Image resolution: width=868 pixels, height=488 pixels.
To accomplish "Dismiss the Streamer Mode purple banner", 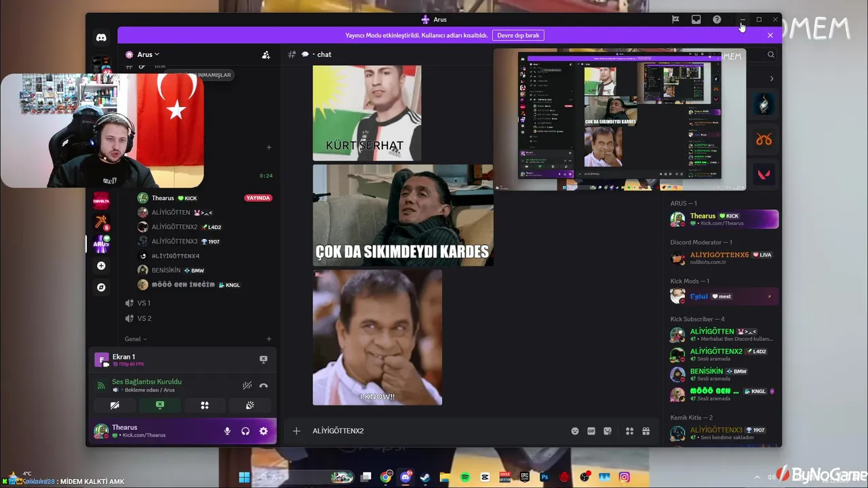I will click(x=770, y=35).
